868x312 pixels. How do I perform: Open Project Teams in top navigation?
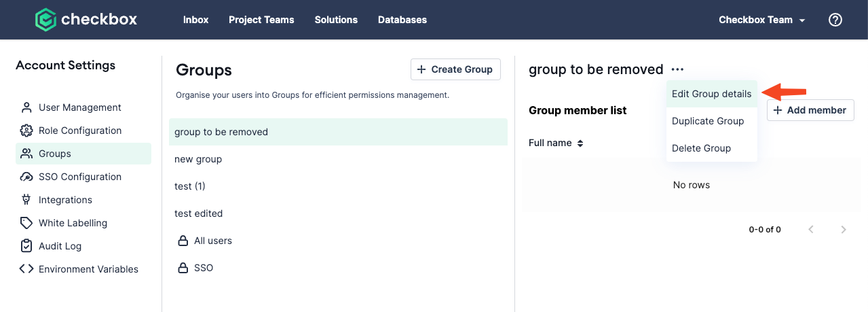pos(261,20)
